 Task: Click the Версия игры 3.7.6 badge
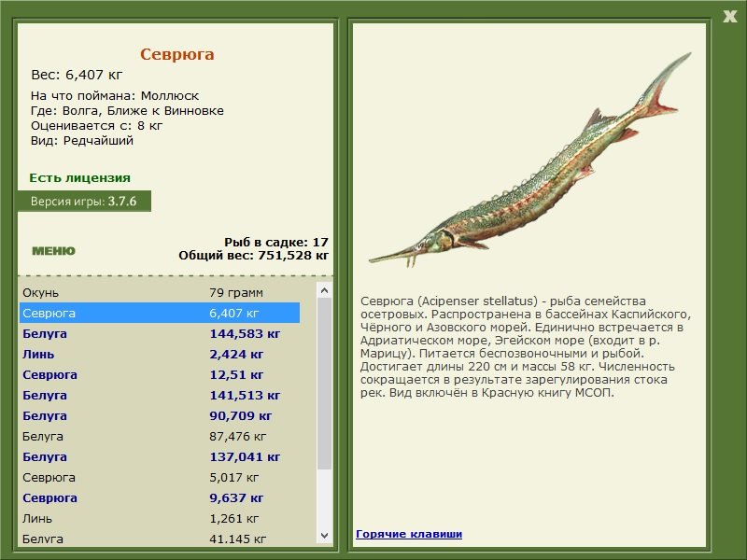pos(84,201)
